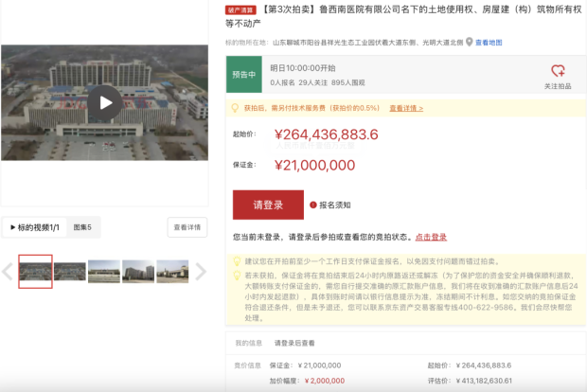Click the red exclamation icon by 报名须知

(x=313, y=205)
